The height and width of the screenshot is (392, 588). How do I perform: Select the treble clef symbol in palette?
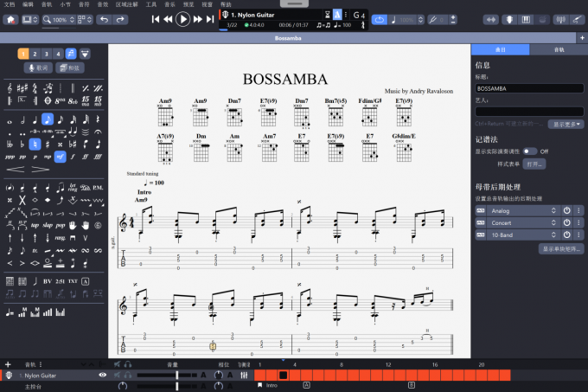pos(10,87)
